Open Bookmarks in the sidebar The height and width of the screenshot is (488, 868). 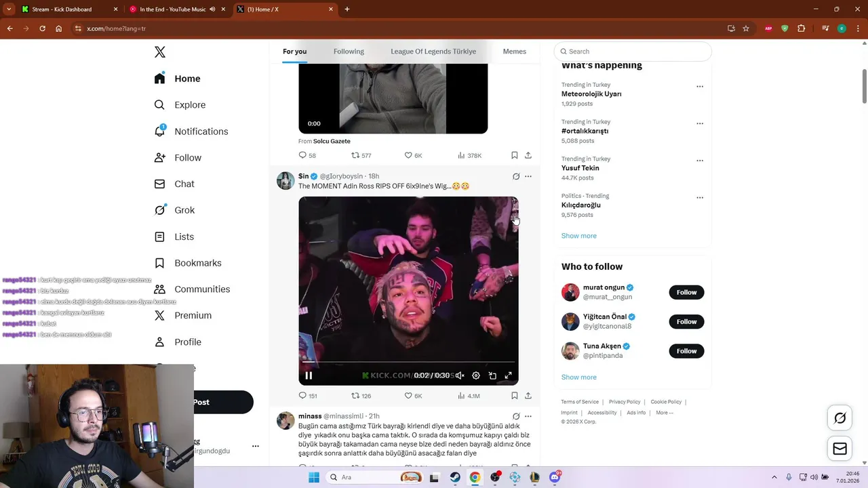188,263
